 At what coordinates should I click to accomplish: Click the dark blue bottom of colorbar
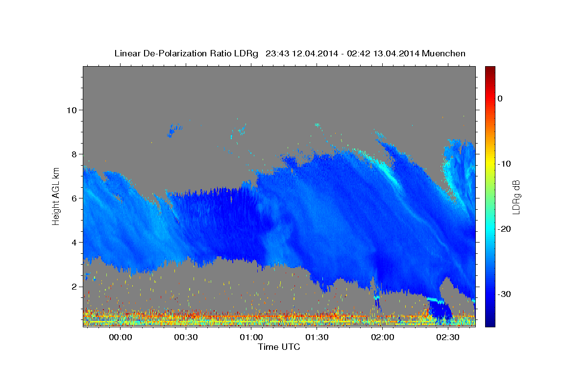pos(490,322)
